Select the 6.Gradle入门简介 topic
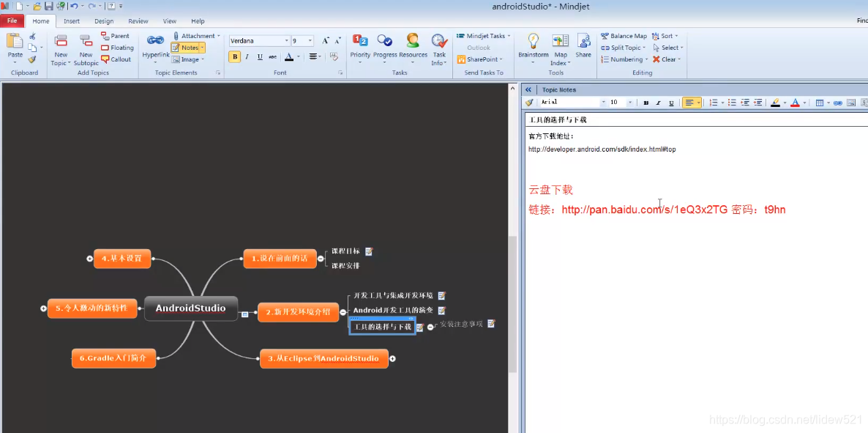Screen dimensions: 868x433 click(x=113, y=358)
